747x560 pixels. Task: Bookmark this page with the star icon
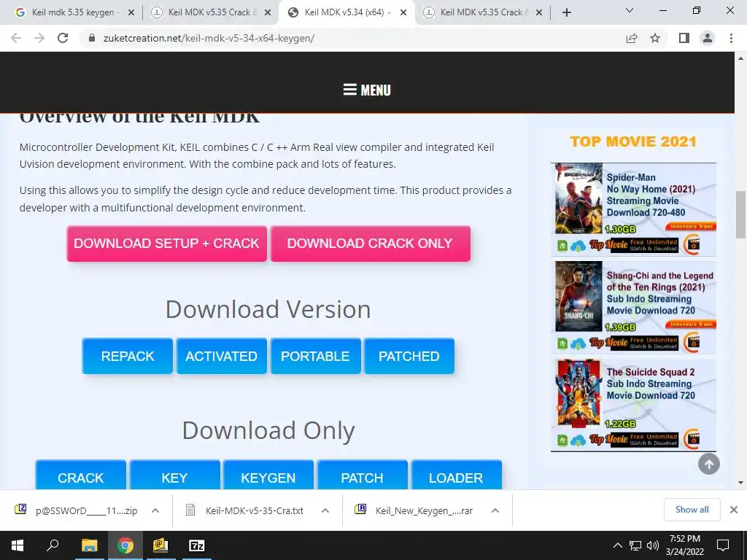coord(655,38)
